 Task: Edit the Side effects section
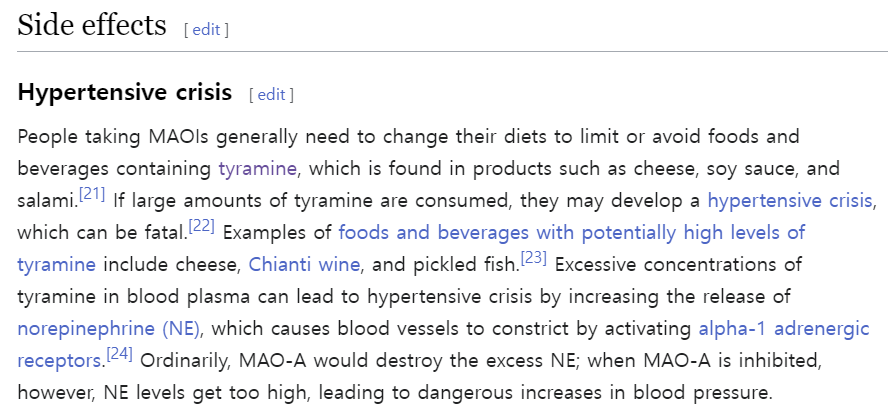click(206, 29)
